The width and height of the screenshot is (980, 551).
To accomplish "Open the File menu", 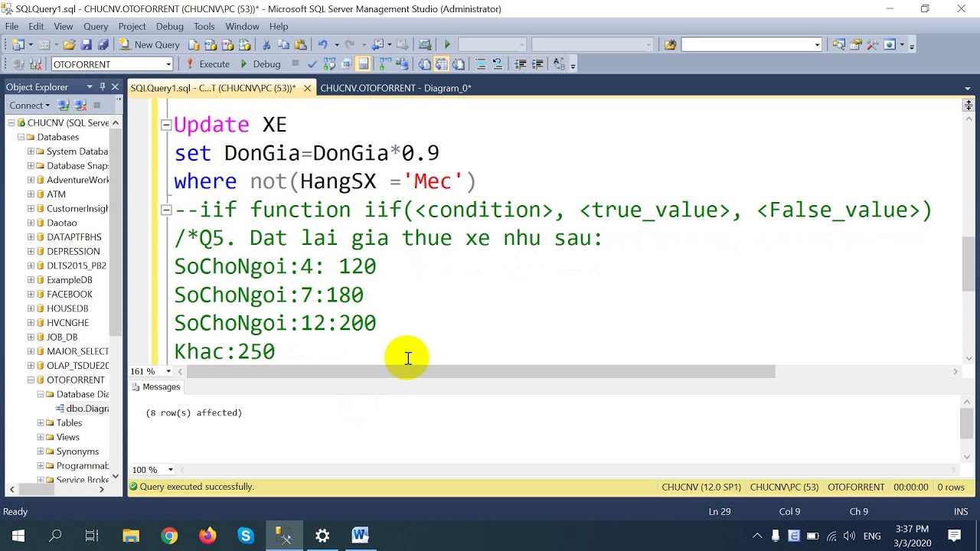I will [x=12, y=26].
